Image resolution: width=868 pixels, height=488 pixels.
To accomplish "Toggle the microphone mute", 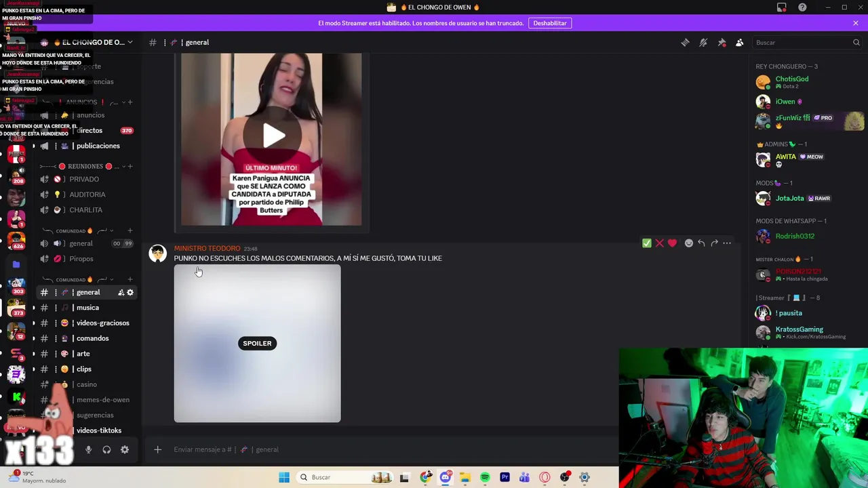I will 88,449.
